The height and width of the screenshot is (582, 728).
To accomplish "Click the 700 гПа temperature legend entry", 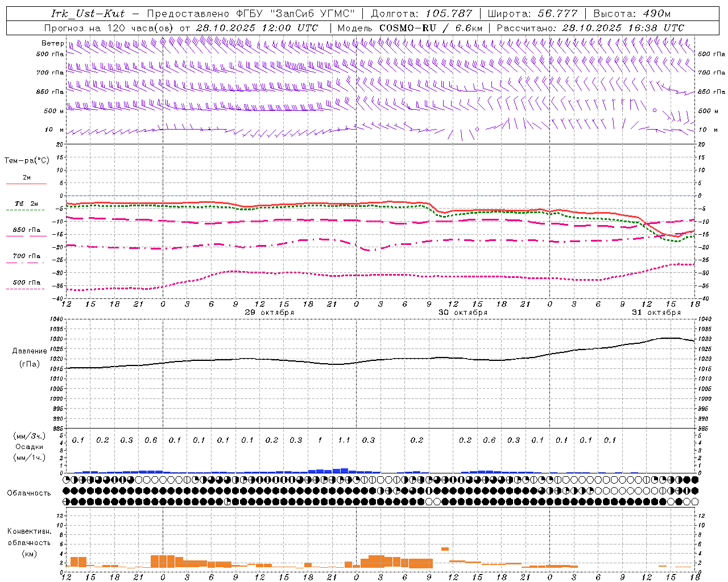I will (27, 256).
